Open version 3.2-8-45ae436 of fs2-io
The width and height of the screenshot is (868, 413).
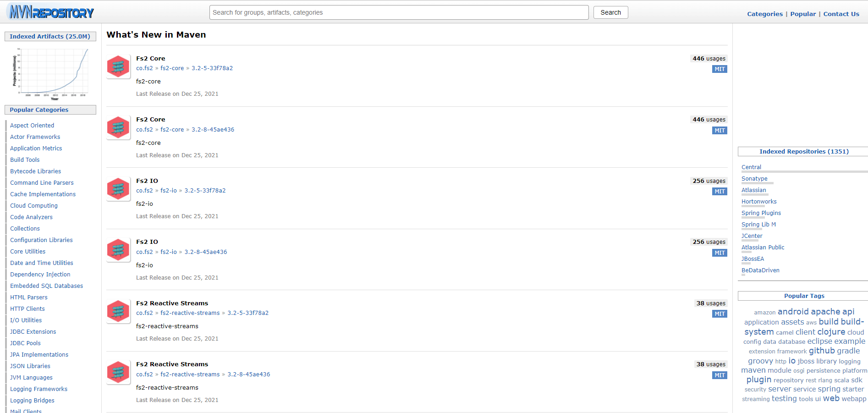pyautogui.click(x=206, y=252)
